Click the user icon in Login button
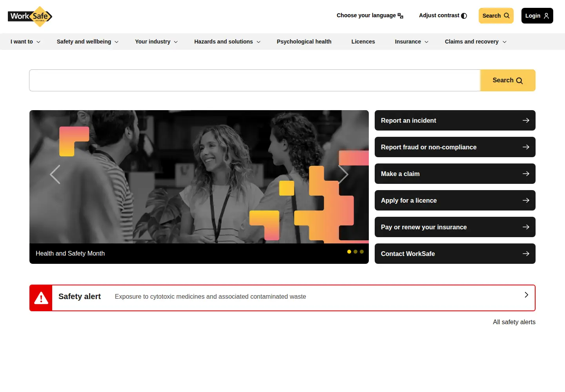 point(547,16)
